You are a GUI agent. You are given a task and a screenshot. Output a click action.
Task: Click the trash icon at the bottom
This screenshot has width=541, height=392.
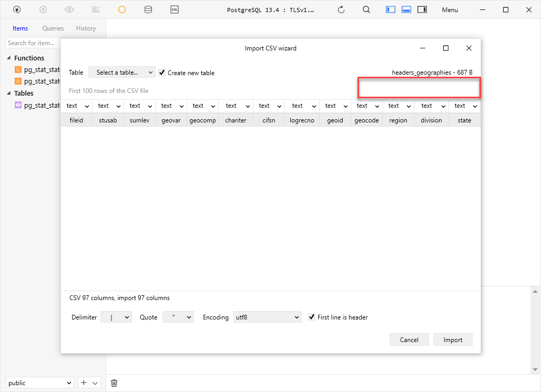pos(114,383)
